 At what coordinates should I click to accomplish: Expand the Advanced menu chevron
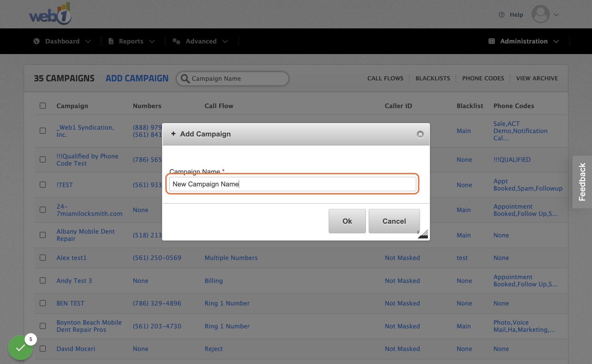[x=225, y=41]
